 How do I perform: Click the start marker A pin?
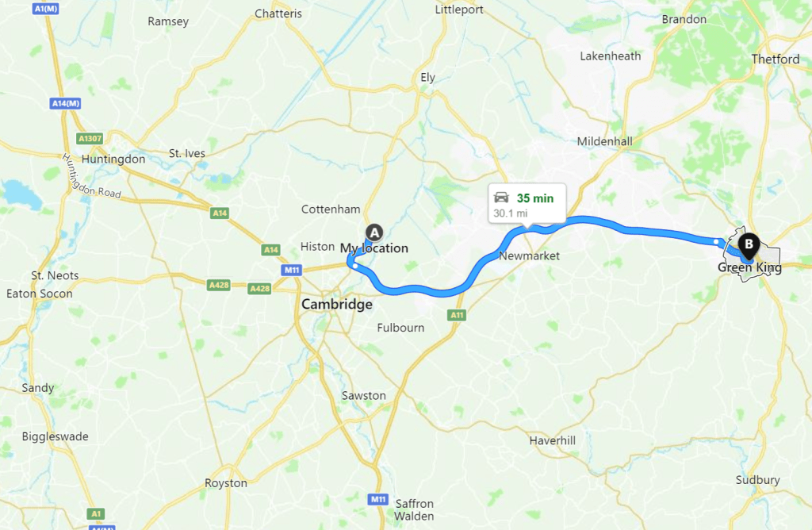pos(374,233)
